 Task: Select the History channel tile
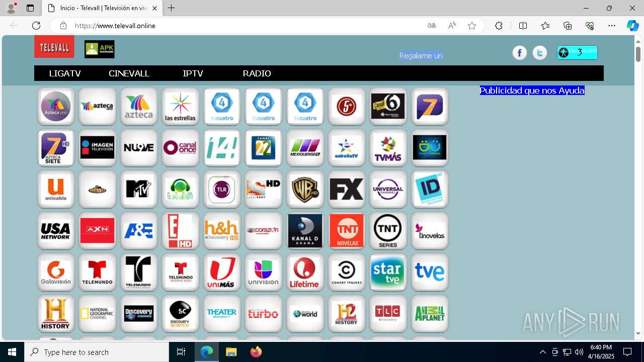pyautogui.click(x=56, y=314)
